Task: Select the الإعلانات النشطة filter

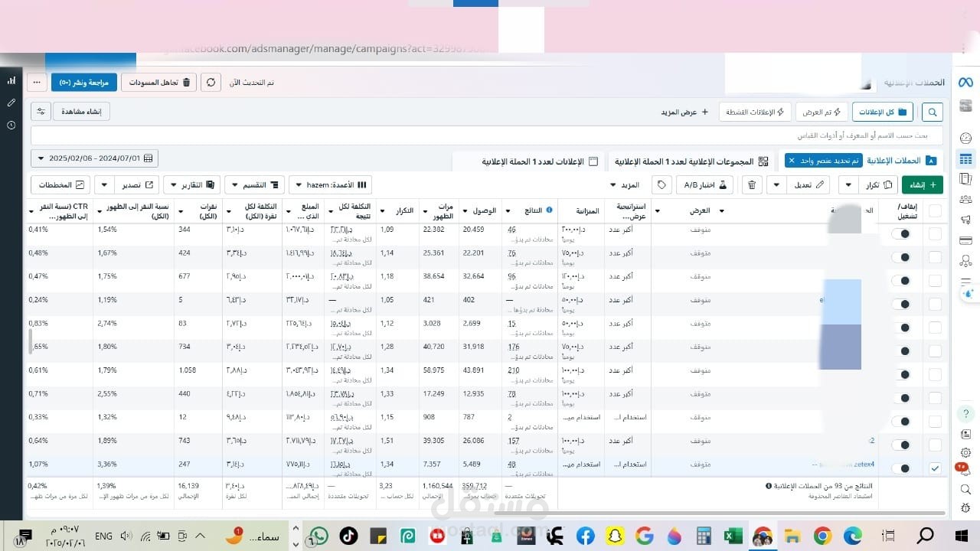Action: [754, 112]
